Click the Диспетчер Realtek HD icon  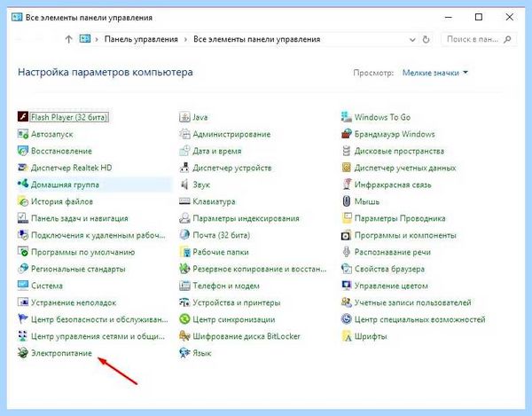[23, 168]
